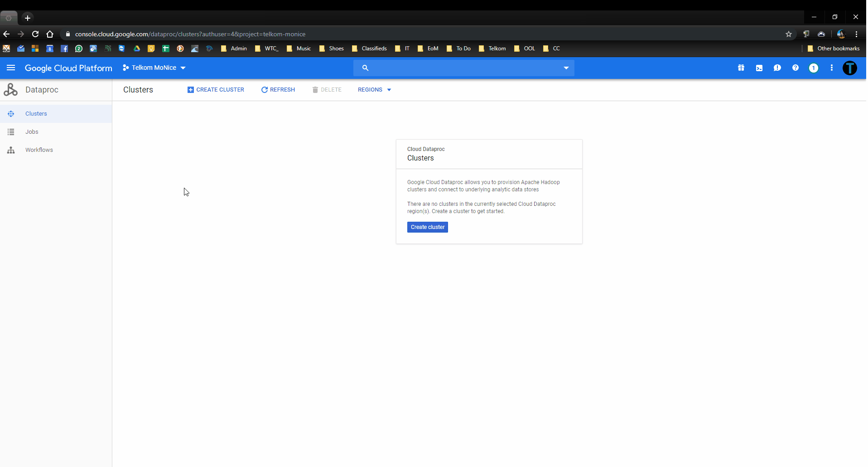Go to Workflows in the sidebar
Image resolution: width=868 pixels, height=467 pixels.
coord(56,150)
